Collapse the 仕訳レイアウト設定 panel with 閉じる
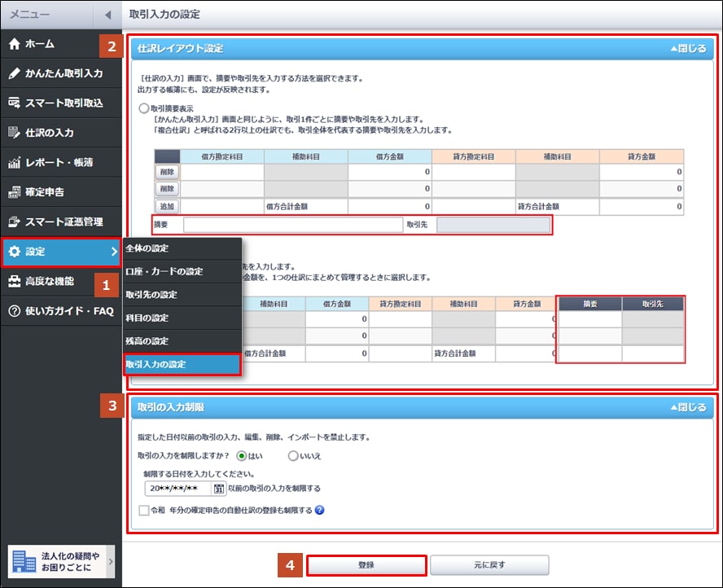 [x=688, y=48]
